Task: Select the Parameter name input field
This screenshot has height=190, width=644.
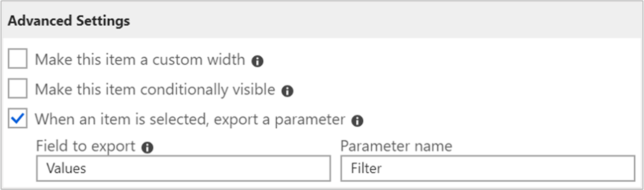Action: pyautogui.click(x=487, y=169)
